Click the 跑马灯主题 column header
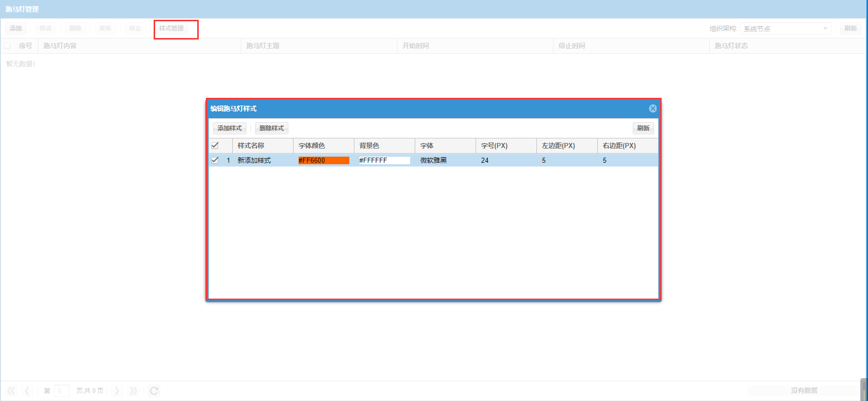Screen dimensions: 868x401 click(319, 46)
